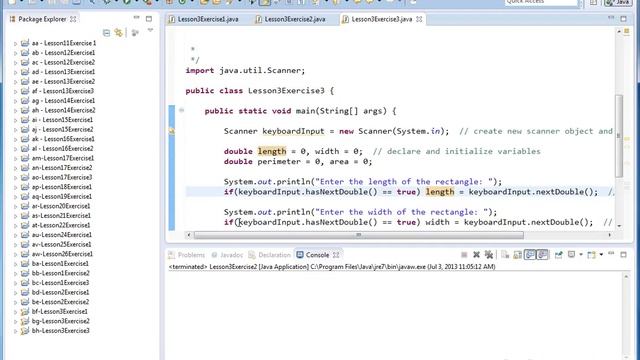
Task: Click the editor vertical scroll down arrow
Action: click(x=619, y=226)
